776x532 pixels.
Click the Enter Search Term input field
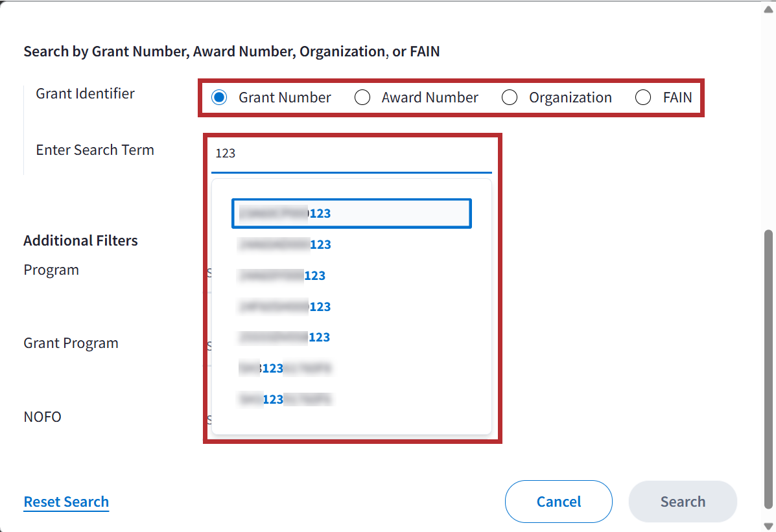tap(351, 154)
